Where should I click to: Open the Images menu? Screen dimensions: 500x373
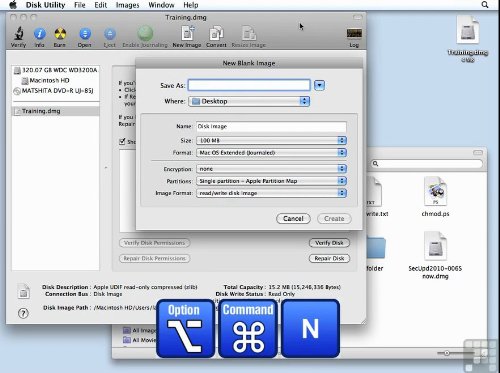point(127,5)
